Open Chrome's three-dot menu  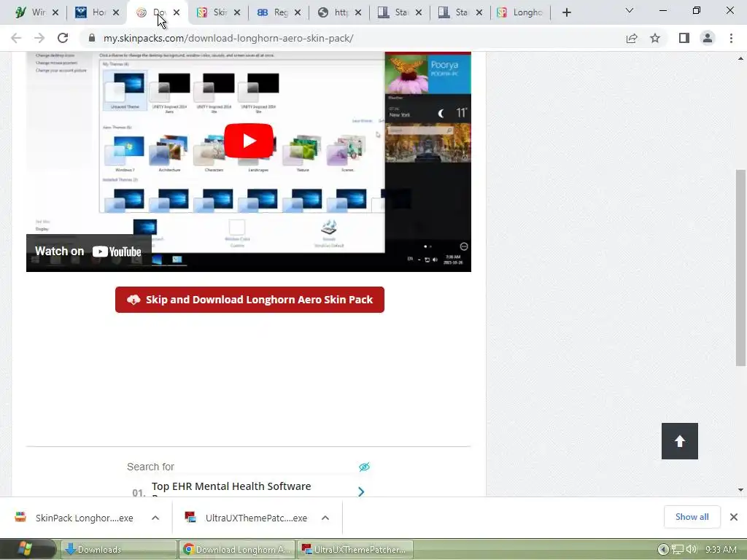[x=731, y=38]
